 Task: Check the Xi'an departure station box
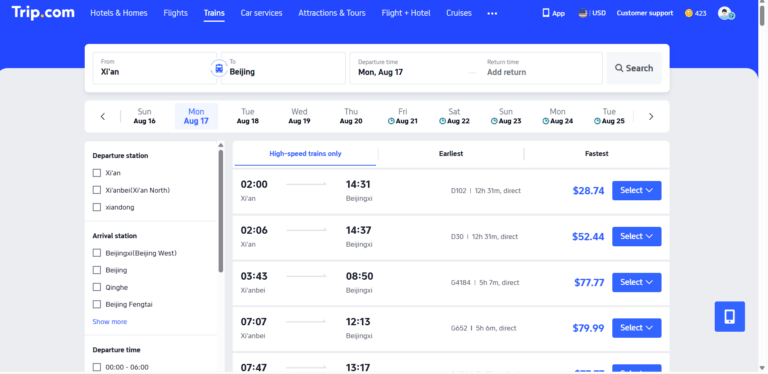pos(96,173)
